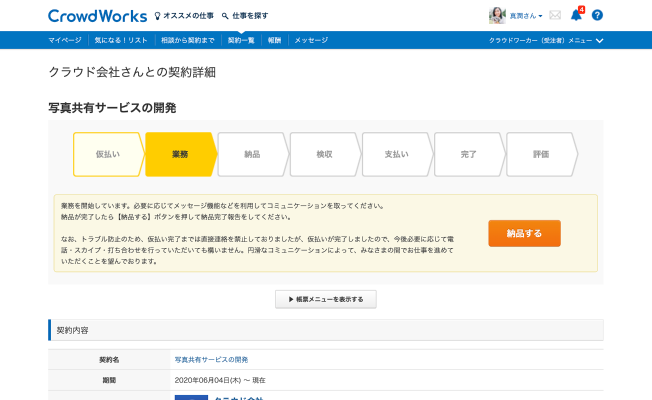This screenshot has width=652, height=400.
Task: Open the 報酬 menu item
Action: (x=275, y=40)
